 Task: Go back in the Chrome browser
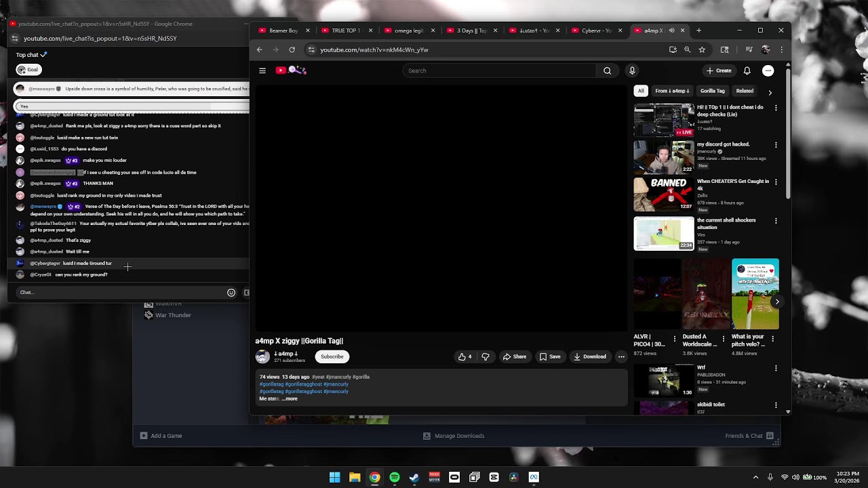tap(259, 49)
